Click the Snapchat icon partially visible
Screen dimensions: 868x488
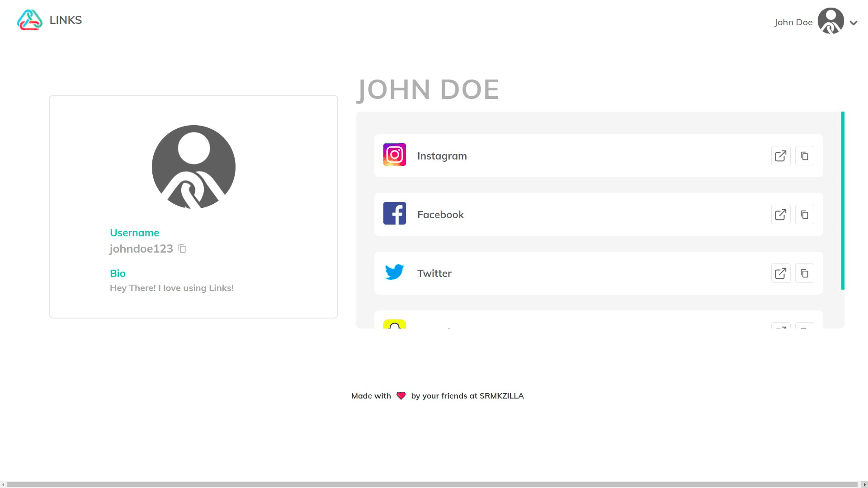tap(394, 324)
